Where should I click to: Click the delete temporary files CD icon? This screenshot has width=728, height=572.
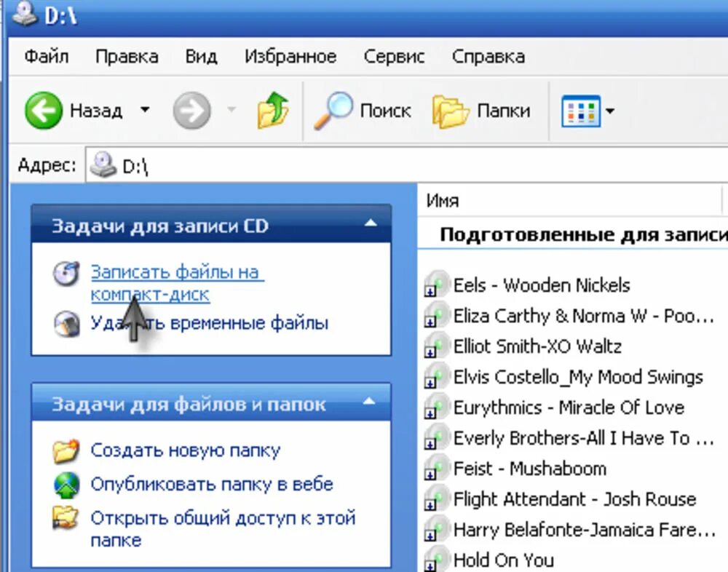67,324
